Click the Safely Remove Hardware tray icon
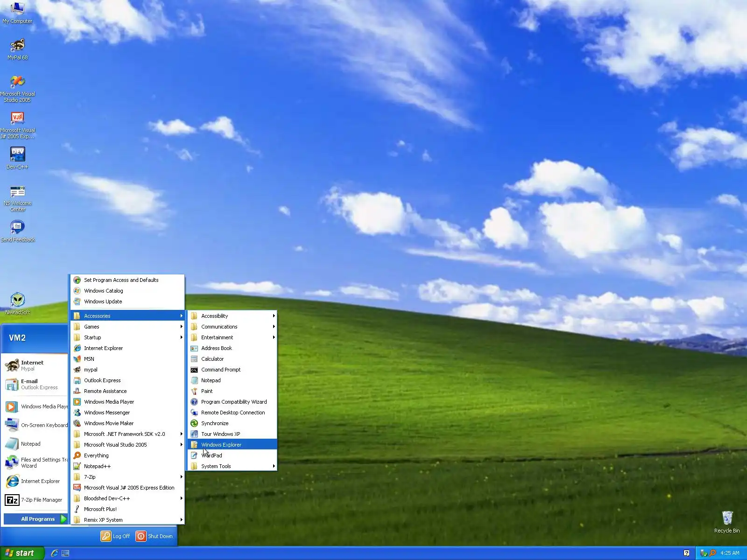Viewport: 747px width, 560px height. 704,553
